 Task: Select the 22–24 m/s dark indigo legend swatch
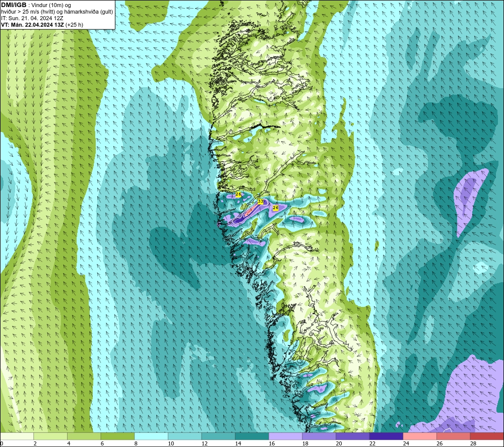(x=387, y=436)
